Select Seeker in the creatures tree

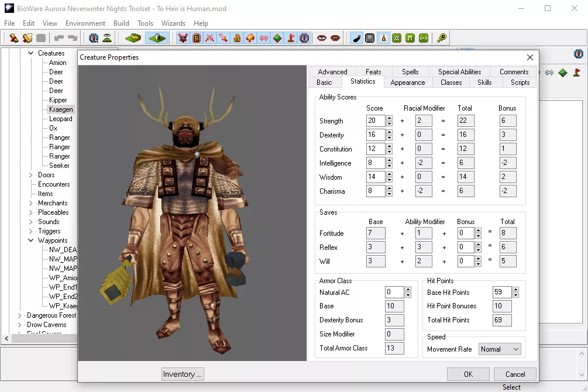pos(59,166)
